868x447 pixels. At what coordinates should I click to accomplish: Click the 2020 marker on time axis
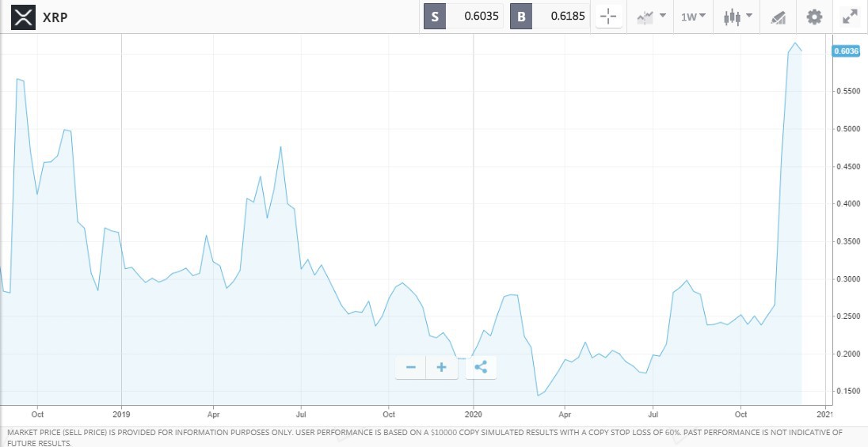(473, 413)
